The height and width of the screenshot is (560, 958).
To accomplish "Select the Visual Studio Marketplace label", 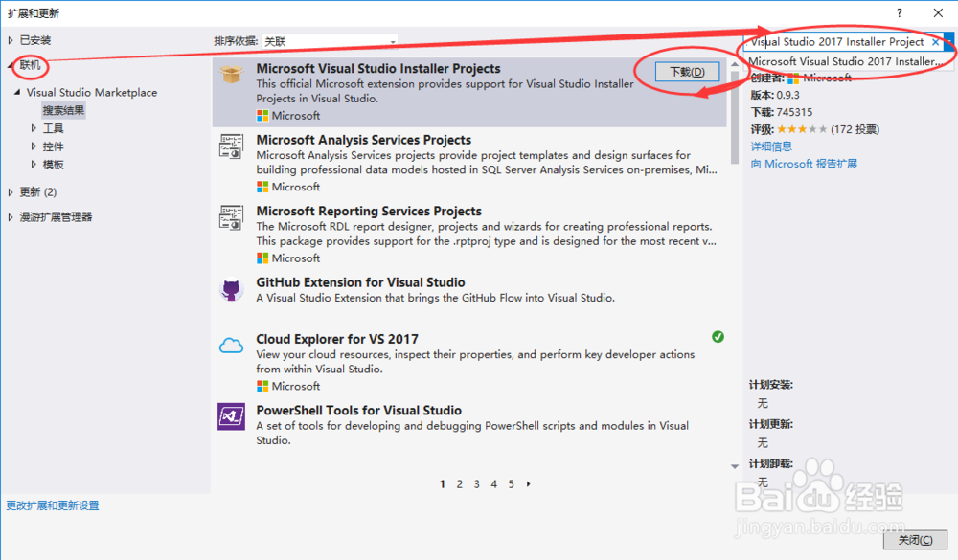I will tap(92, 92).
